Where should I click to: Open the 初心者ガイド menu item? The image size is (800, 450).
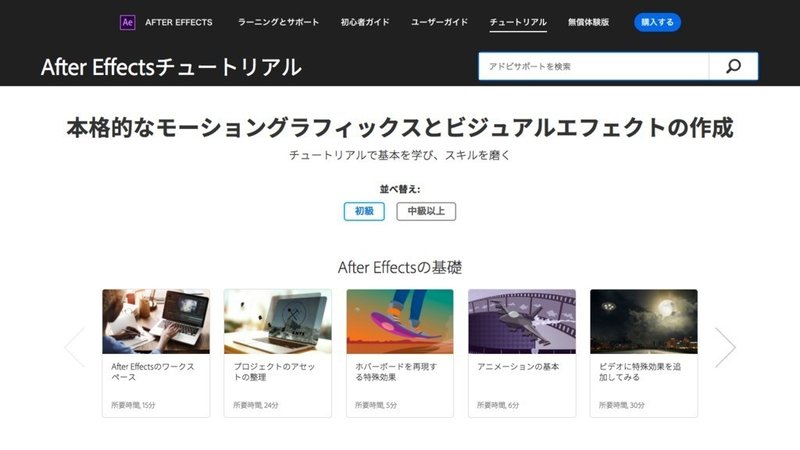[x=365, y=22]
